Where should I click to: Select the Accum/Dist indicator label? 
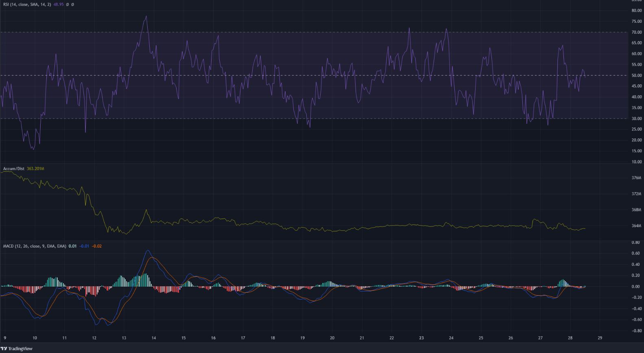[x=14, y=169]
